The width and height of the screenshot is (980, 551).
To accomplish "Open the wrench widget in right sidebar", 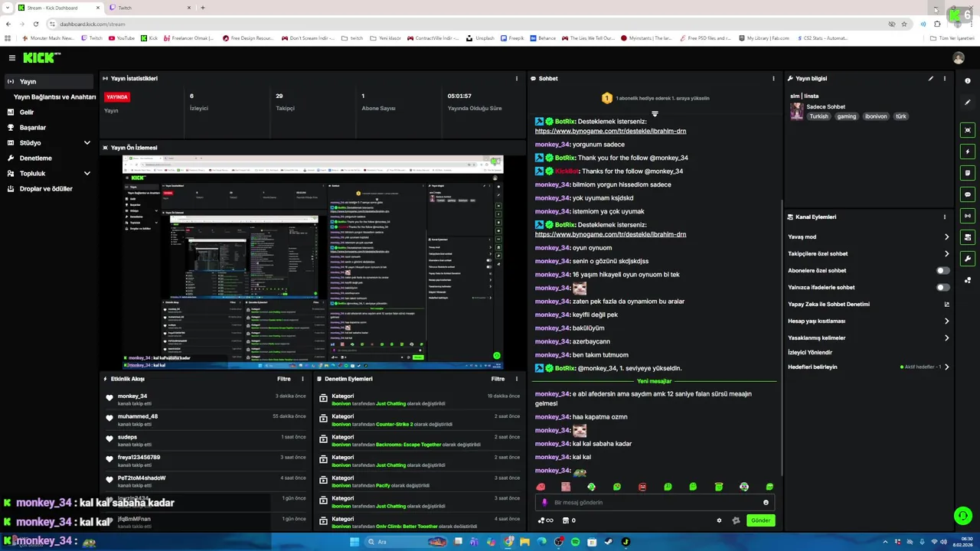I will pyautogui.click(x=968, y=259).
